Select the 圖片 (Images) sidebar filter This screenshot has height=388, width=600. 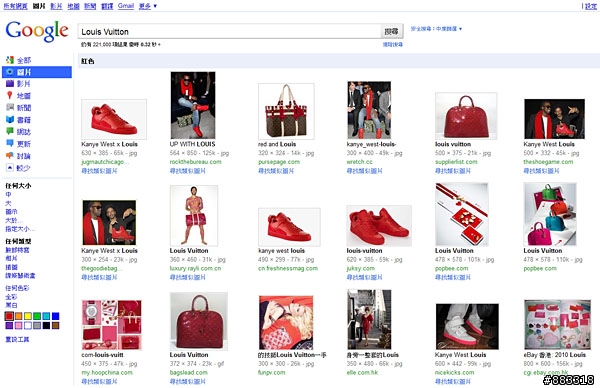pos(37,72)
